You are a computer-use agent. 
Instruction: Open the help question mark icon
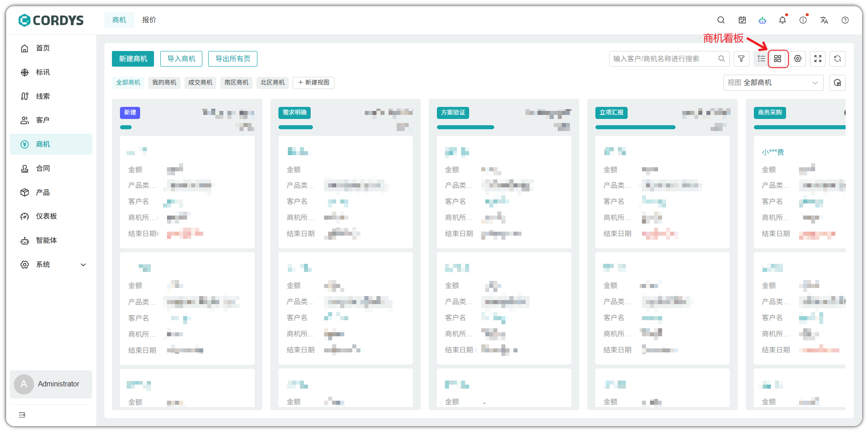845,20
